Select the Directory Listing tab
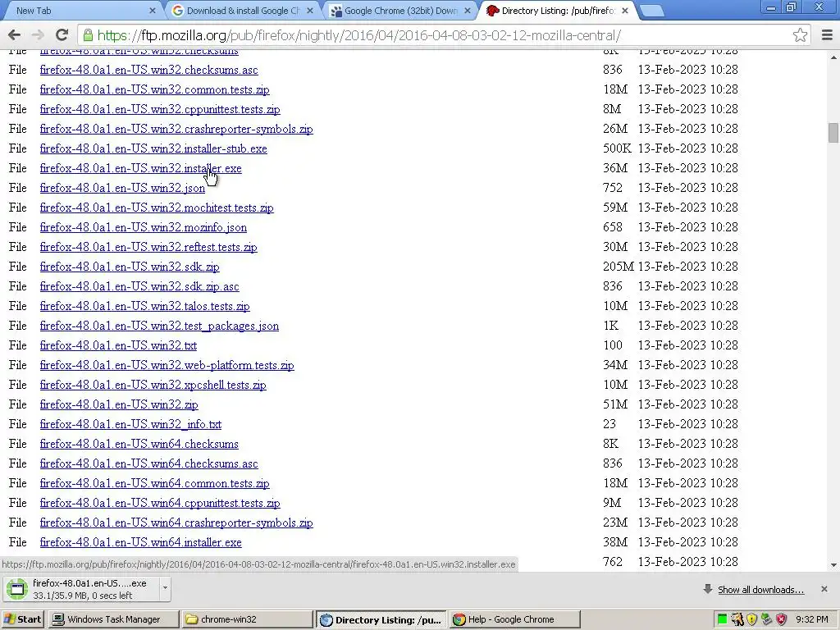The height and width of the screenshot is (630, 840). [x=557, y=10]
